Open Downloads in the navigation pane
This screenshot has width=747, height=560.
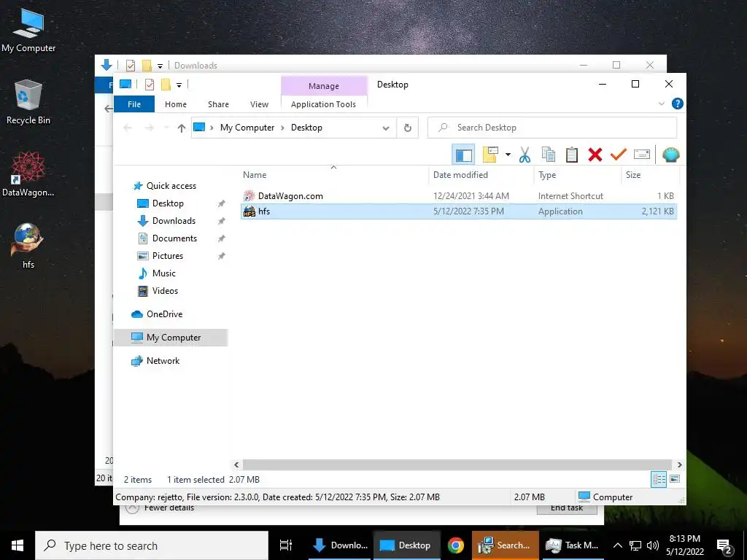pyautogui.click(x=174, y=221)
